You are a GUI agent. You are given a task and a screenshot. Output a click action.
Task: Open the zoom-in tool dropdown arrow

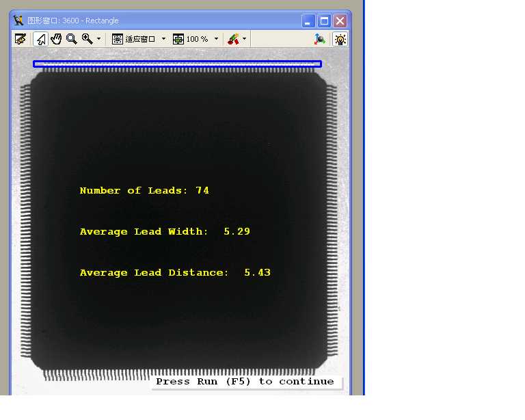point(98,39)
